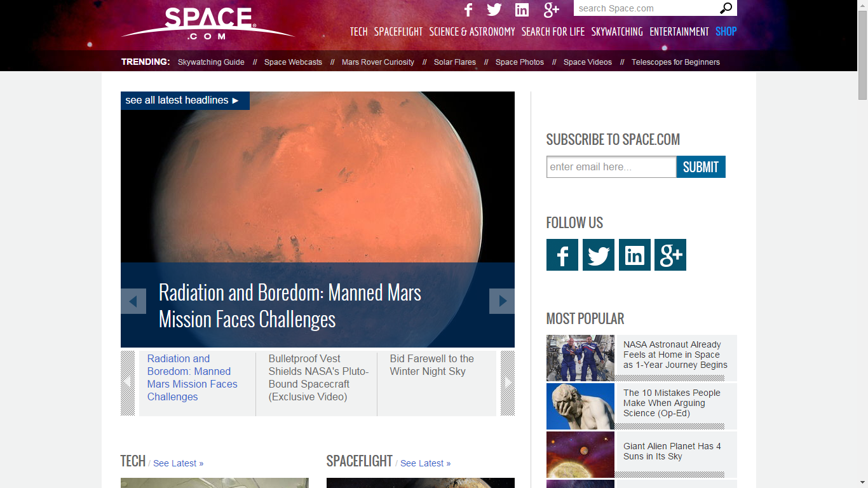
Task: Click the search magnifier icon
Action: 726,8
